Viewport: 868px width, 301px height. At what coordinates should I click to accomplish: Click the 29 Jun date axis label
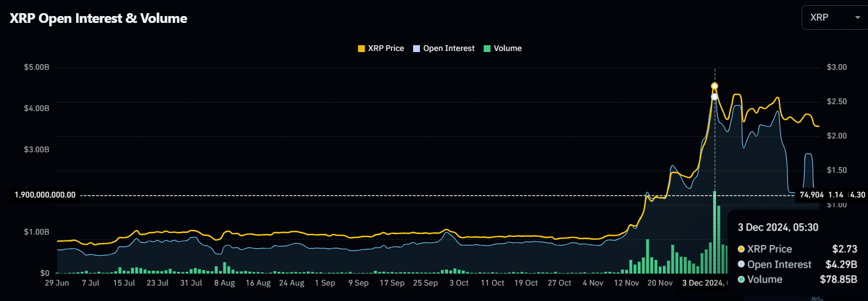tap(57, 283)
